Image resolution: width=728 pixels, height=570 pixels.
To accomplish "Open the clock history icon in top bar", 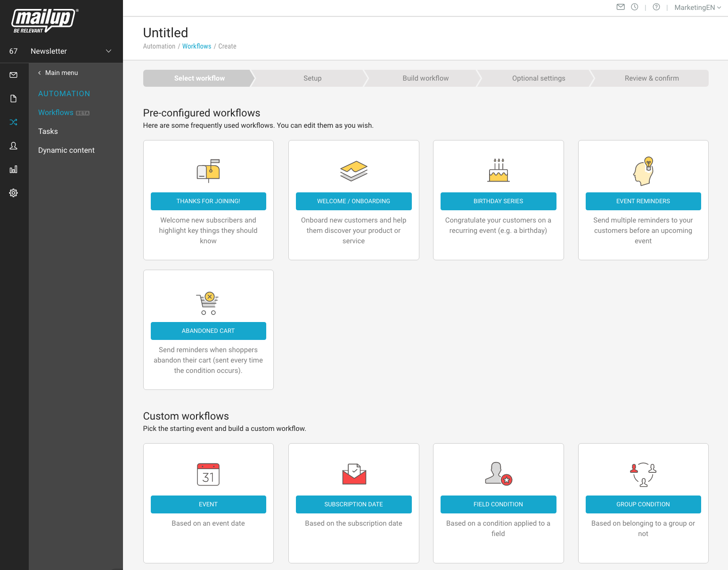I will tap(635, 7).
